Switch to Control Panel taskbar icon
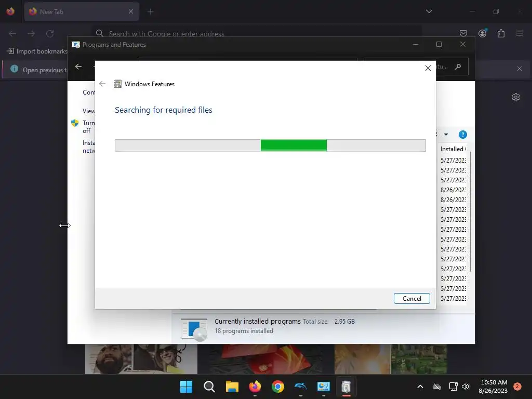This screenshot has width=532, height=399. pyautogui.click(x=323, y=387)
